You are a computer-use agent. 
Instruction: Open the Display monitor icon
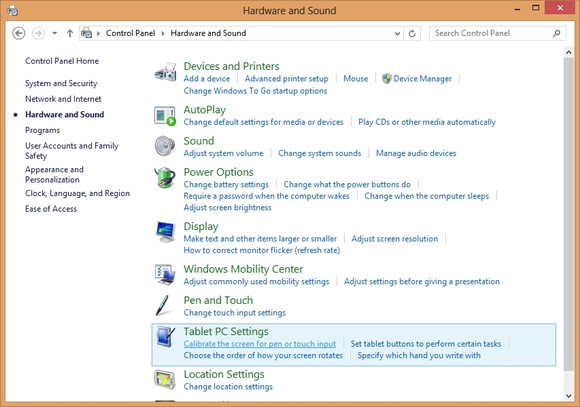[165, 232]
